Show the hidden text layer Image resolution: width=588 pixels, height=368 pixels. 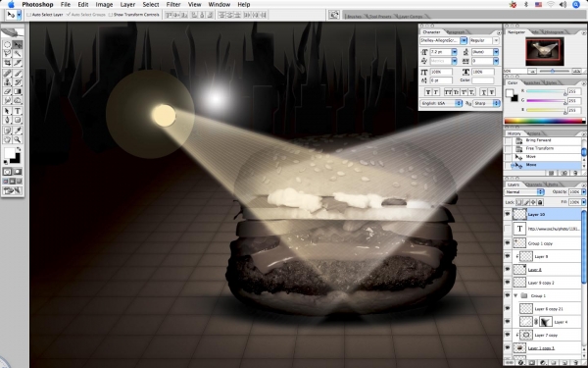pyautogui.click(x=508, y=229)
